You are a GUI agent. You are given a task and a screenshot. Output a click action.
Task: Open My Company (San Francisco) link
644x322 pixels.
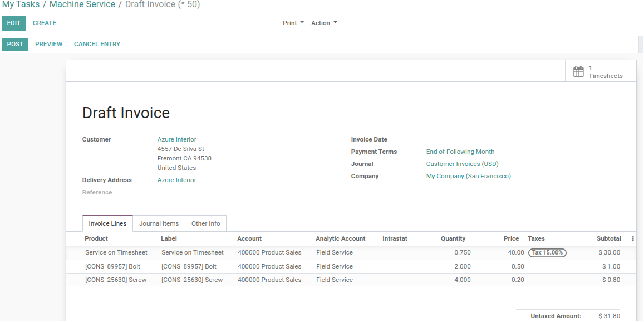[469, 177]
